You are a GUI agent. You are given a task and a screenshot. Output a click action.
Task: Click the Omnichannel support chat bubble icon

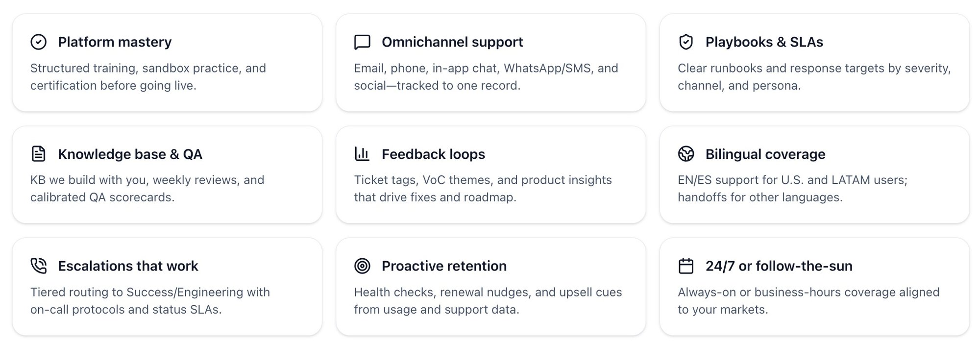362,42
